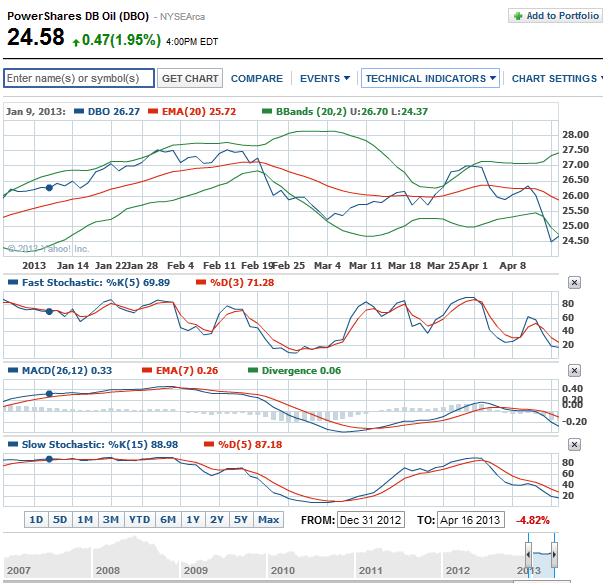The width and height of the screenshot is (609, 585).
Task: Select the 1D time range
Action: (37, 519)
